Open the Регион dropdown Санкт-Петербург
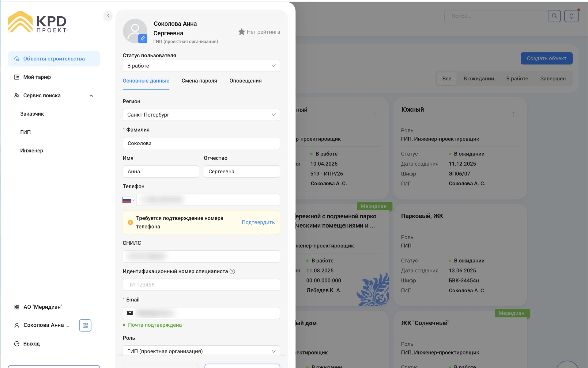 [x=201, y=115]
